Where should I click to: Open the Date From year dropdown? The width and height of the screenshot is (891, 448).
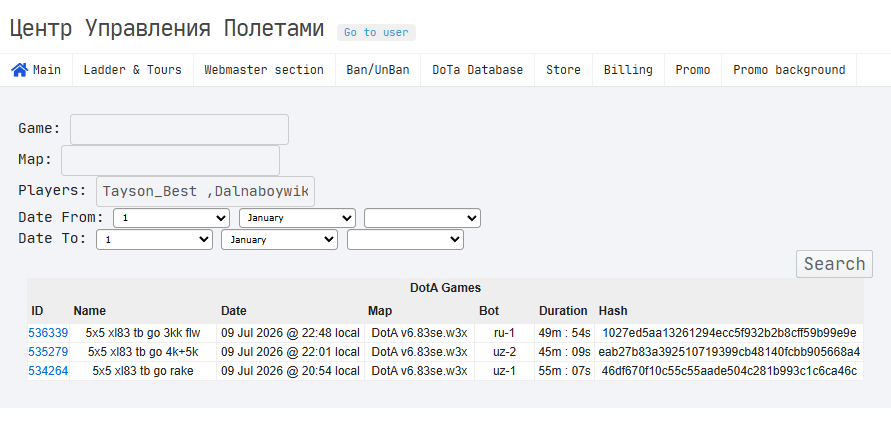pyautogui.click(x=422, y=218)
